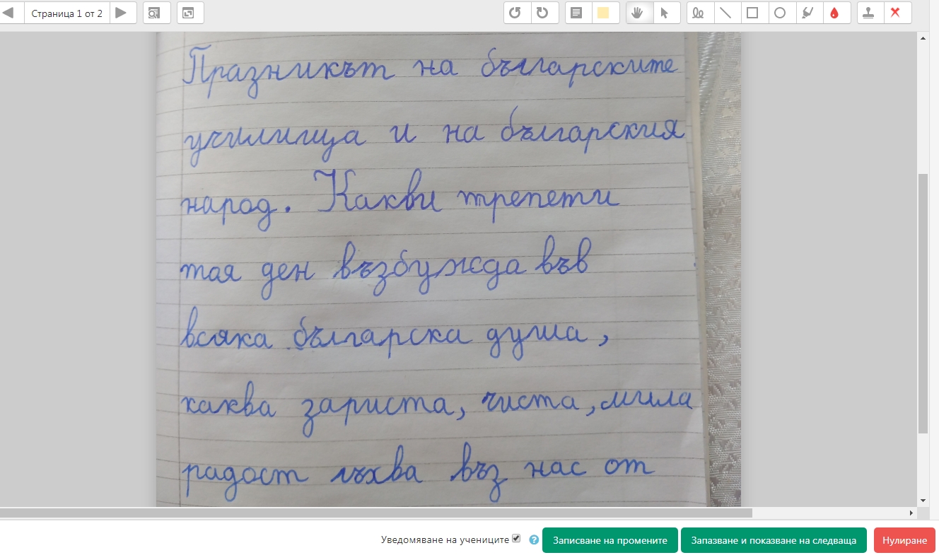Open the red ink color picker
The height and width of the screenshot is (560, 939).
(834, 13)
